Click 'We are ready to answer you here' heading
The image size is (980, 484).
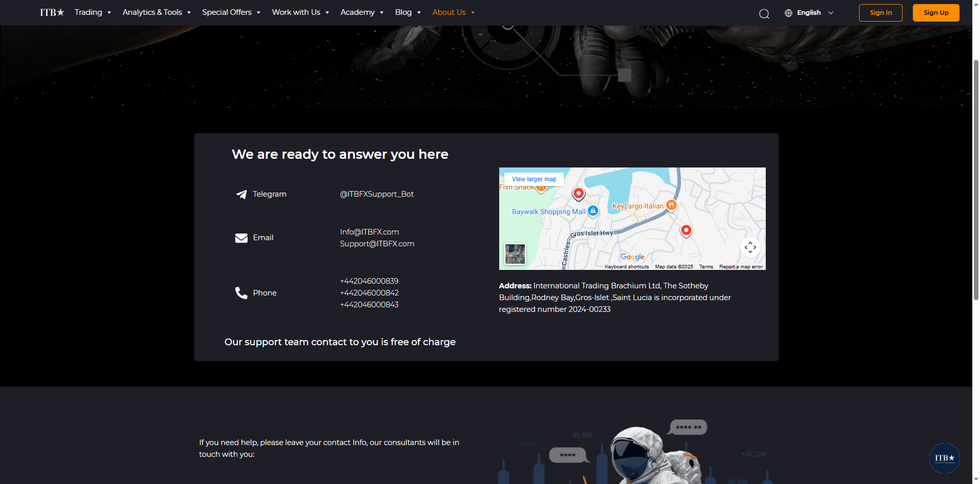point(340,154)
